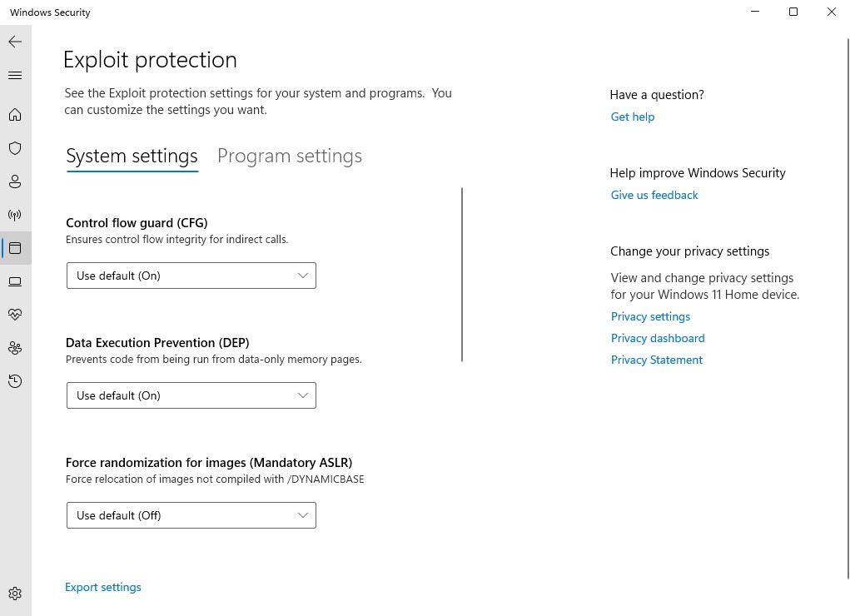Switch to the Program settings tab
The width and height of the screenshot is (850, 616).
coord(290,156)
